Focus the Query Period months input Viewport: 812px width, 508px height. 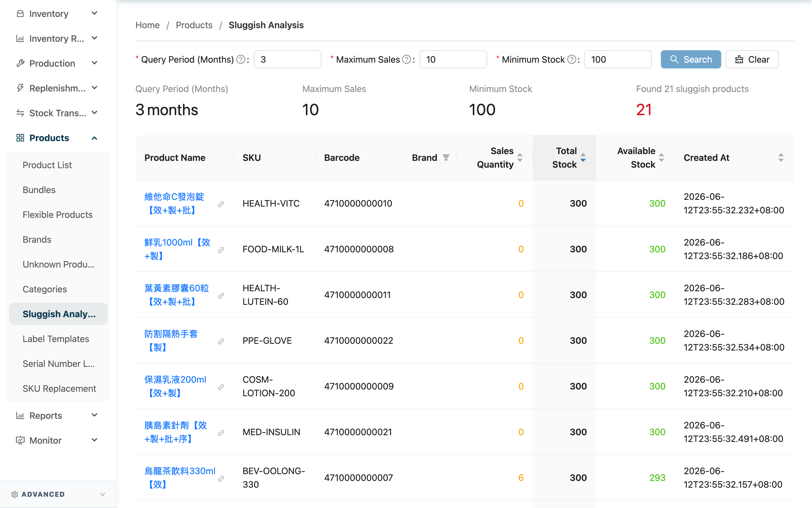tap(288, 60)
